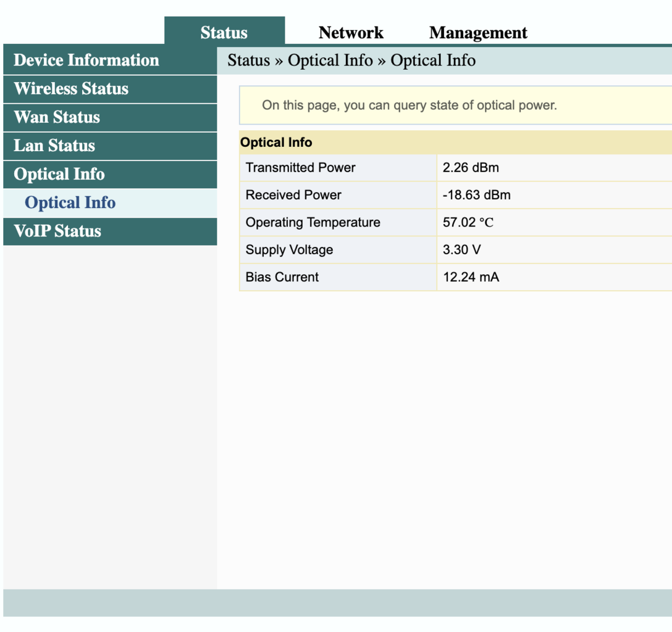Open Device Information in the sidebar

point(86,60)
